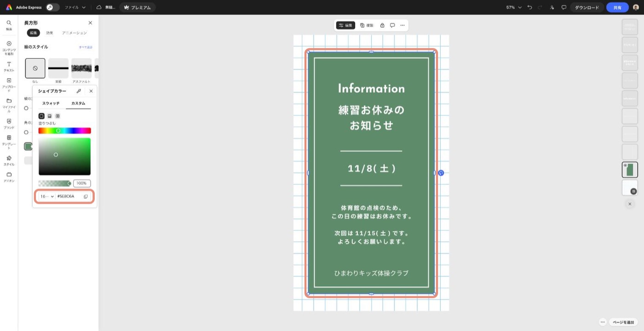Open the Templates (テンプレート) panel
The image size is (644, 331).
click(x=9, y=141)
